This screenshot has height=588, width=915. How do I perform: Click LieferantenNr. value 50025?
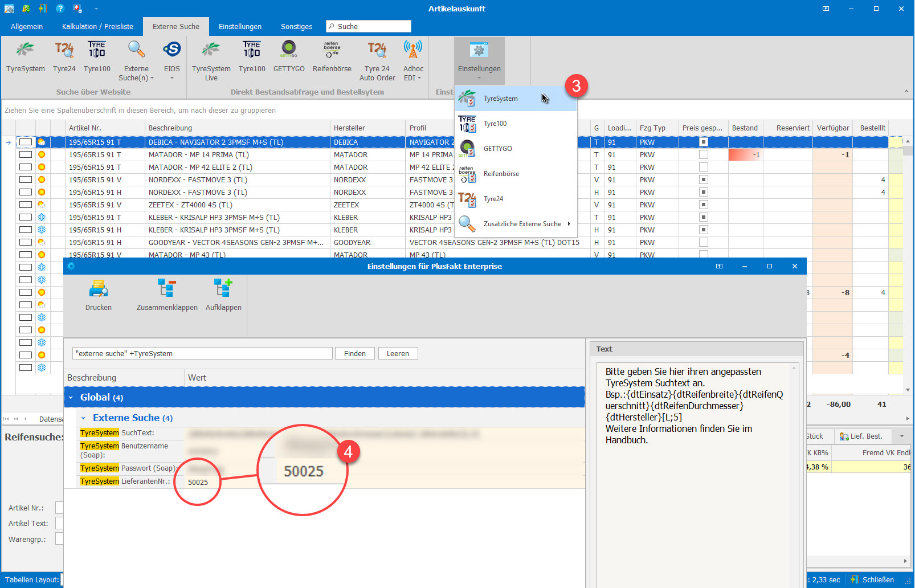198,482
